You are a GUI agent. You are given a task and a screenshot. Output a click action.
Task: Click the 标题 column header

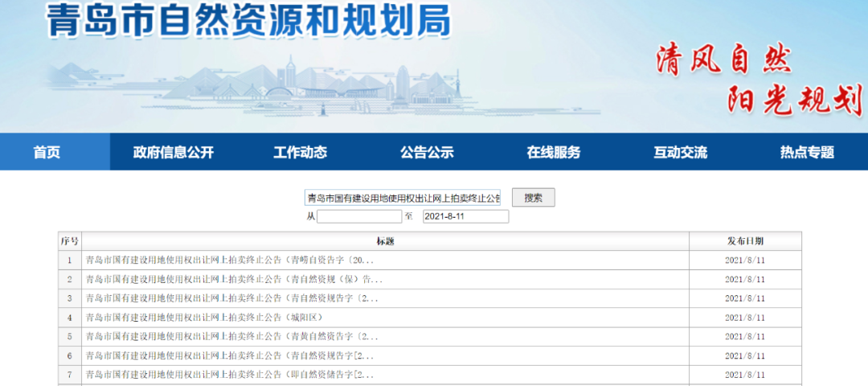tap(385, 241)
